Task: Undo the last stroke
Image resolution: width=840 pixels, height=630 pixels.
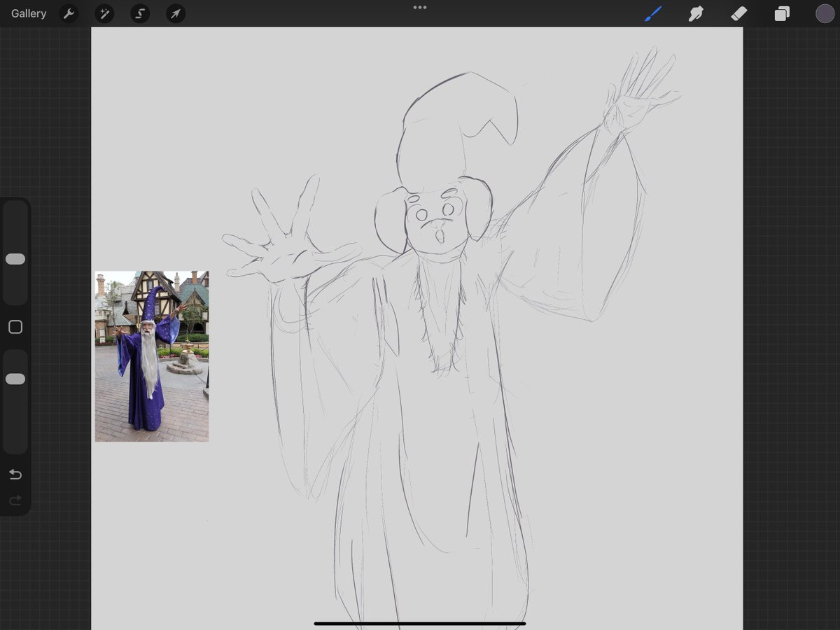Action: [15, 475]
